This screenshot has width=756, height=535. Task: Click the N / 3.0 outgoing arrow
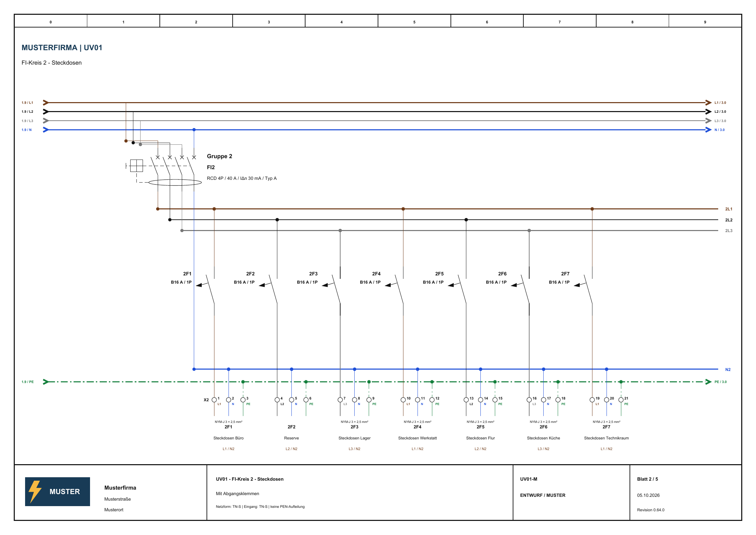708,130
